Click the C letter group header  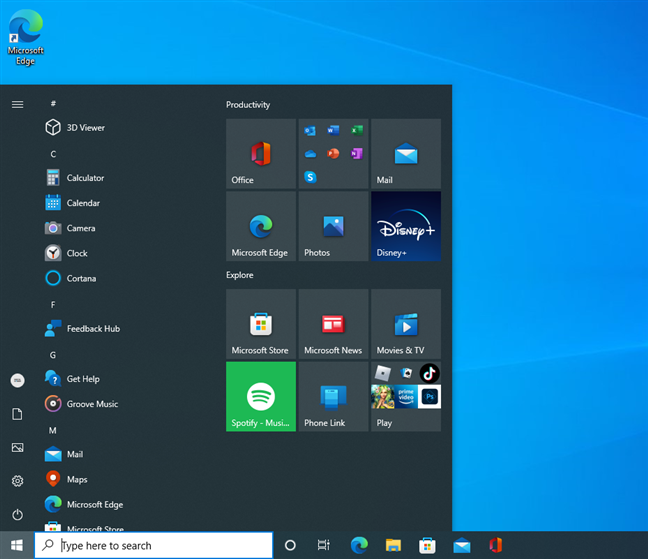(53, 154)
